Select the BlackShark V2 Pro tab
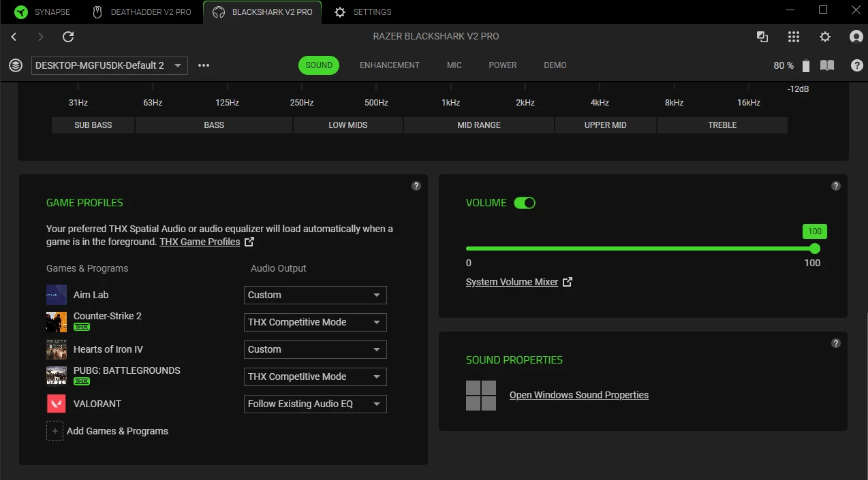Image resolution: width=868 pixels, height=480 pixels. coord(262,12)
